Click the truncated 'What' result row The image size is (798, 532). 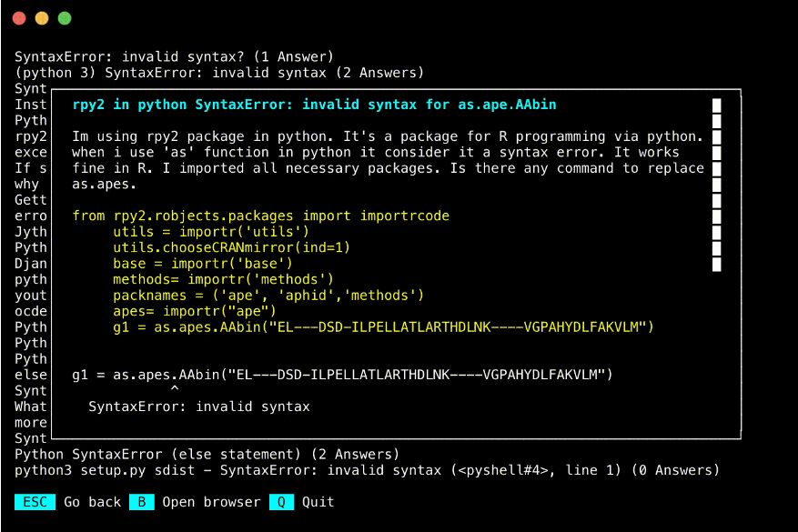(31, 407)
